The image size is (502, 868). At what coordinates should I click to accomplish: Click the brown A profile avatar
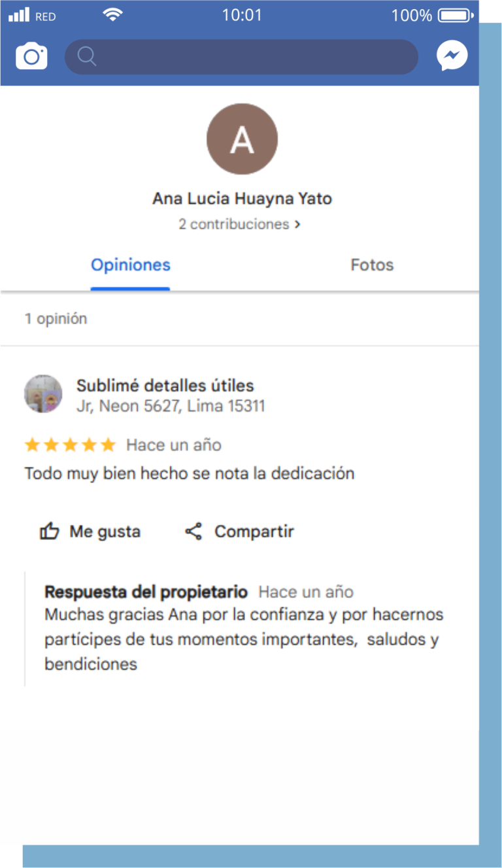click(x=242, y=139)
